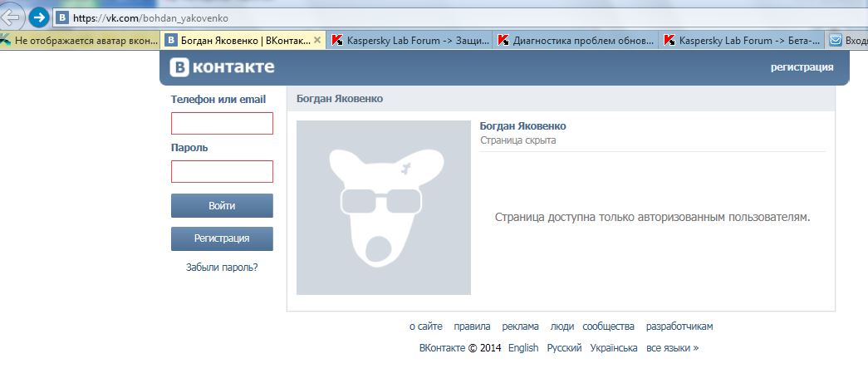Click profile name 'Богдан Яковенко' beside avatar

pyautogui.click(x=522, y=126)
